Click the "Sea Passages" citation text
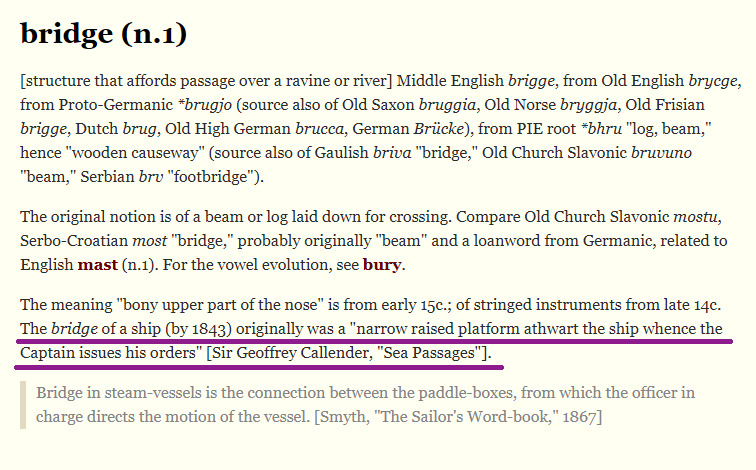Viewport: 756px width, 470px height. tap(434, 353)
